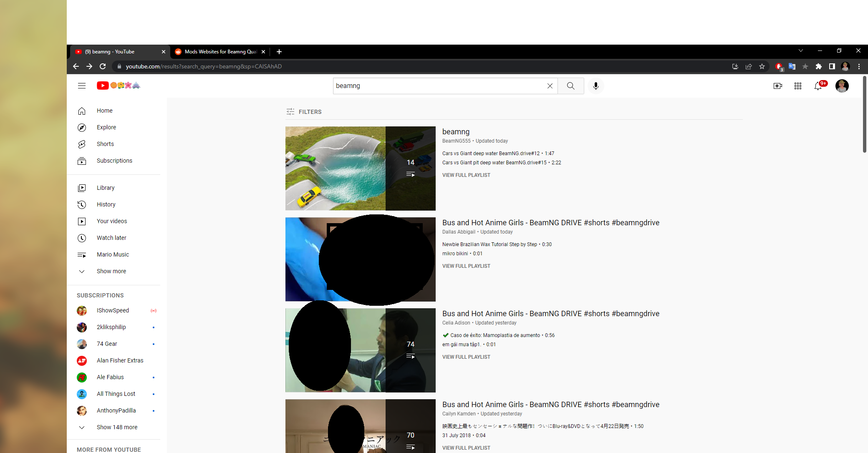Open the beamng playlist title
The height and width of the screenshot is (453, 868).
click(x=456, y=132)
